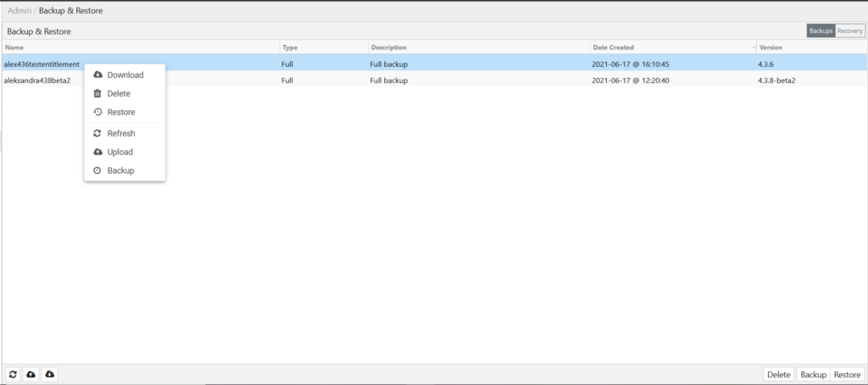Click the refresh icon in bottom toolbar
Image resolution: width=868 pixels, height=385 pixels.
click(x=13, y=375)
